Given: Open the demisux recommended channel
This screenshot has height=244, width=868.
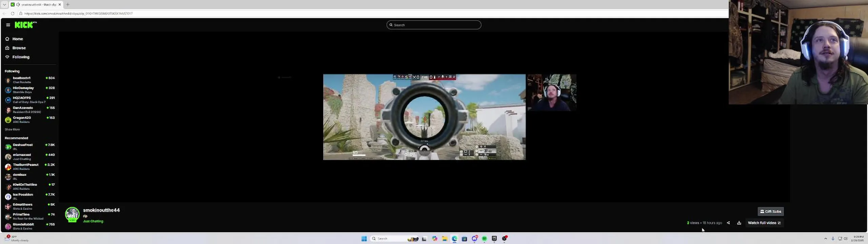Looking at the screenshot, I should [x=30, y=177].
